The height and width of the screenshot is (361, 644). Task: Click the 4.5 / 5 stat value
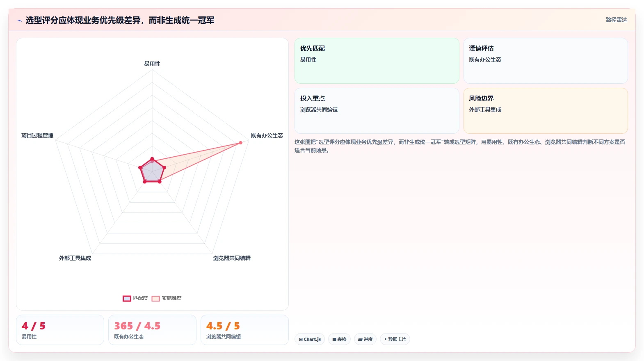tap(223, 326)
